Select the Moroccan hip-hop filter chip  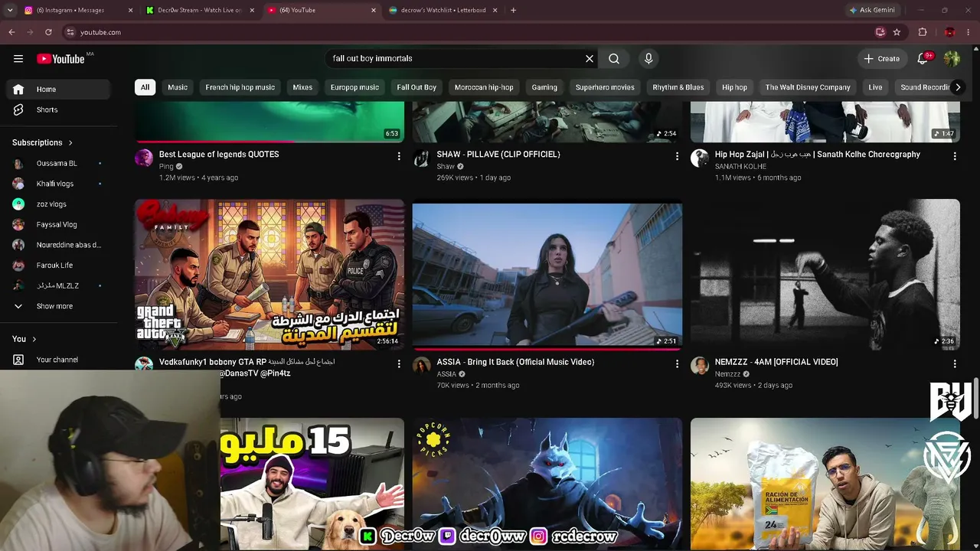coord(484,87)
